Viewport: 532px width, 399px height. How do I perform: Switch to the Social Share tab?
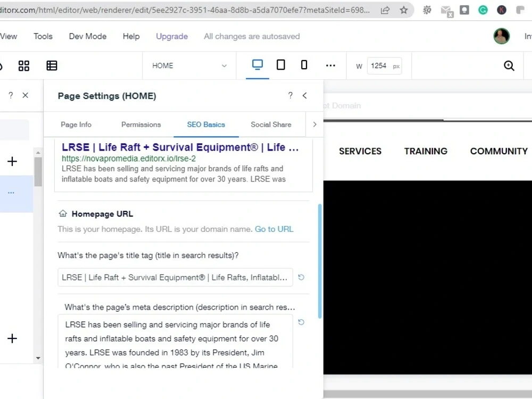click(x=271, y=124)
